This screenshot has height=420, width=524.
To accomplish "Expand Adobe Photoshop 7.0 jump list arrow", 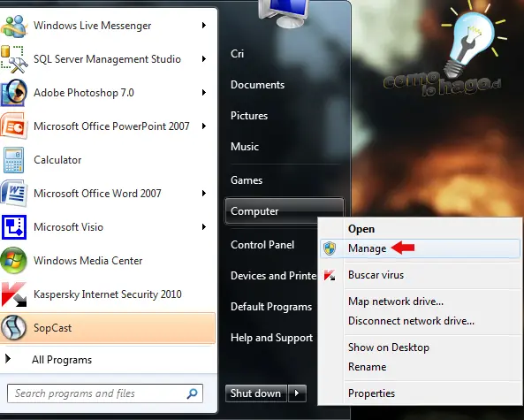I will (x=204, y=93).
